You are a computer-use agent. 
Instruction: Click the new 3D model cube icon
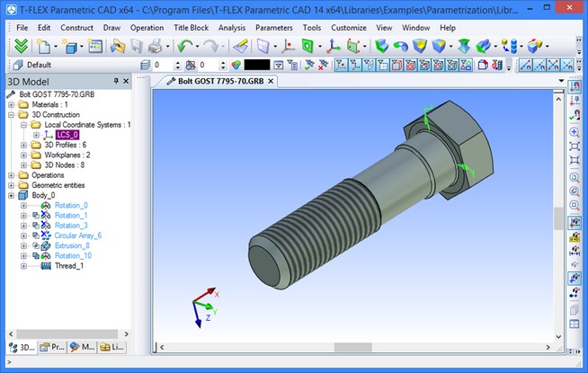tap(70, 46)
